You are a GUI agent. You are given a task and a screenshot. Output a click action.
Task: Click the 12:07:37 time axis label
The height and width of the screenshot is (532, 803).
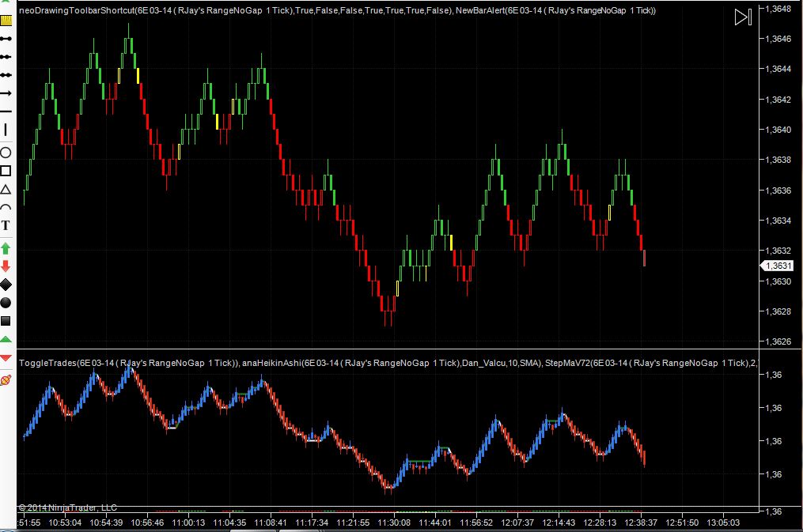[517, 523]
